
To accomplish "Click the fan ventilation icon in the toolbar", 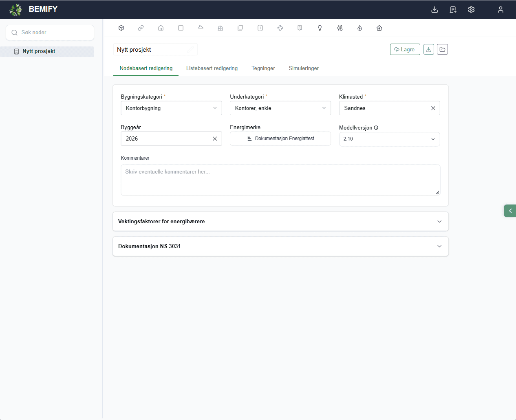I will tap(280, 28).
